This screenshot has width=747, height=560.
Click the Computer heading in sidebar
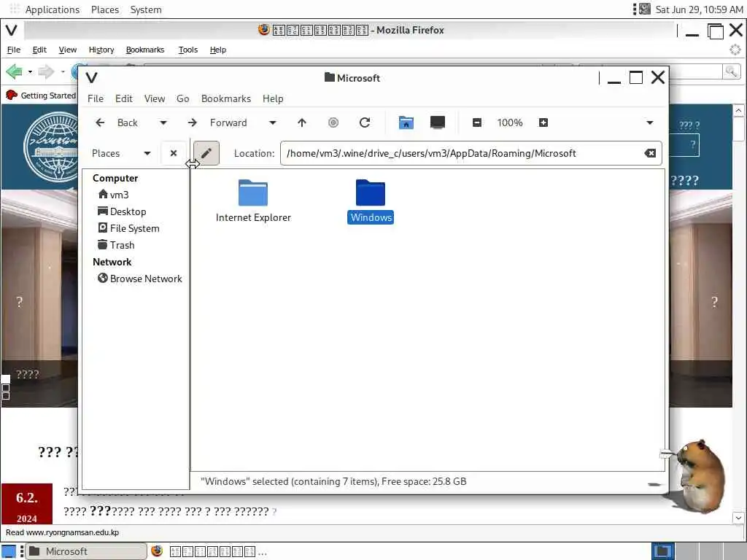coord(115,178)
